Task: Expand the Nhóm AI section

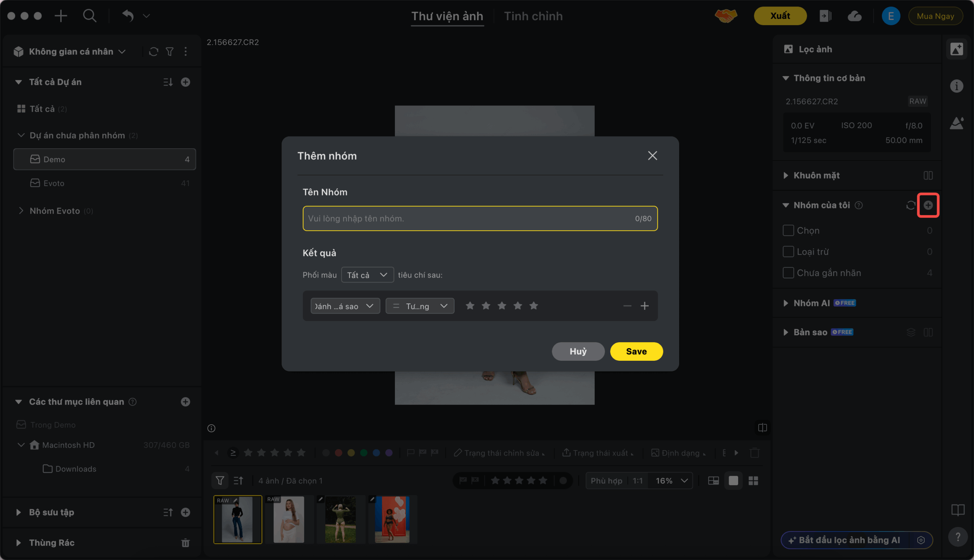Action: click(811, 303)
